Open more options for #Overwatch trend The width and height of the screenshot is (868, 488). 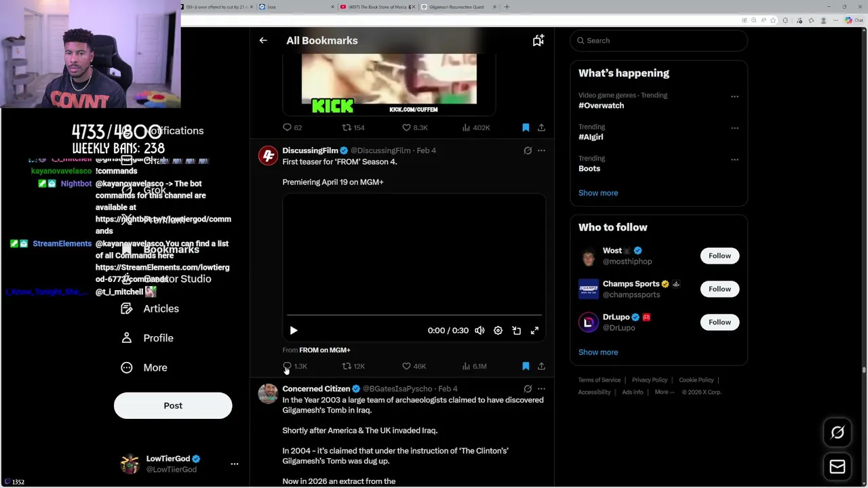click(x=734, y=96)
